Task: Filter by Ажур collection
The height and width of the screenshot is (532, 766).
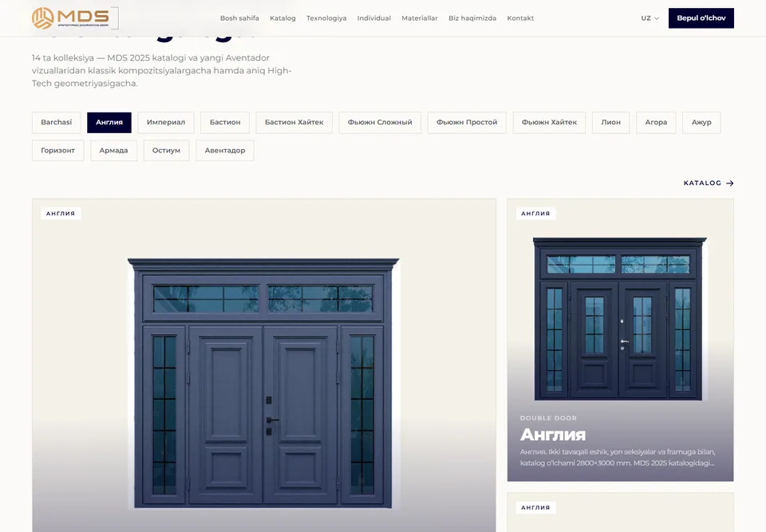Action: [701, 123]
